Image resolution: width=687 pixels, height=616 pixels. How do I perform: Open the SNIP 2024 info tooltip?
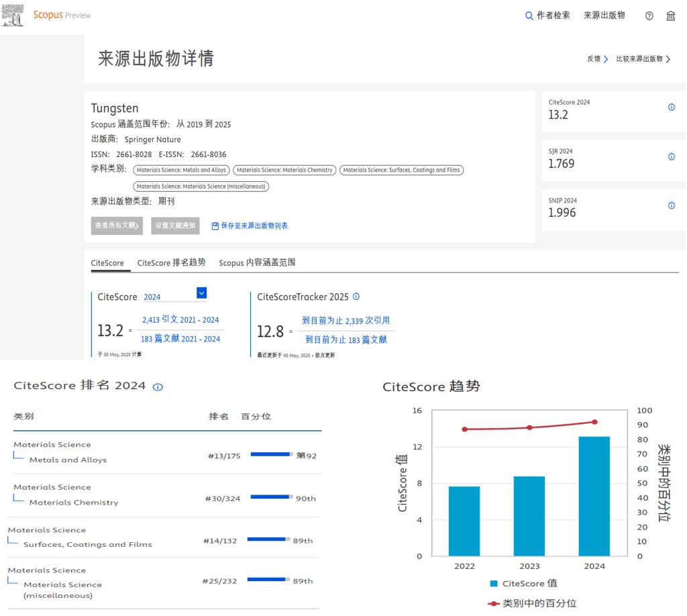point(671,205)
